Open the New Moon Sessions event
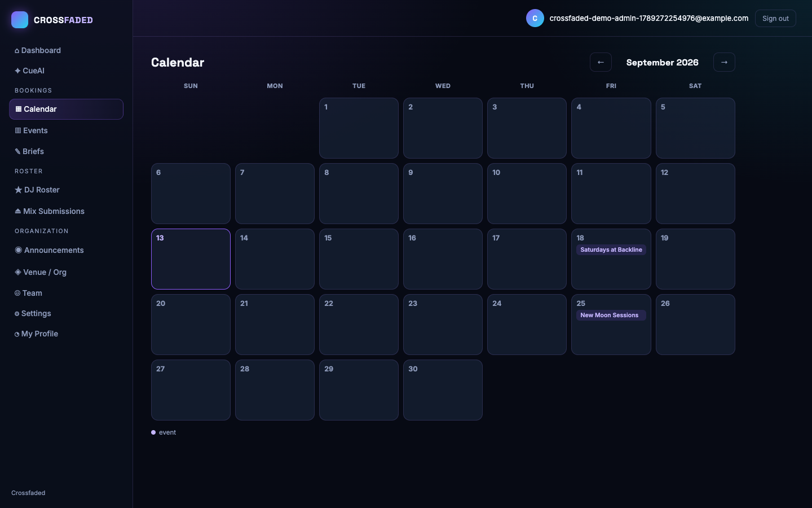Image resolution: width=812 pixels, height=508 pixels. click(x=611, y=315)
